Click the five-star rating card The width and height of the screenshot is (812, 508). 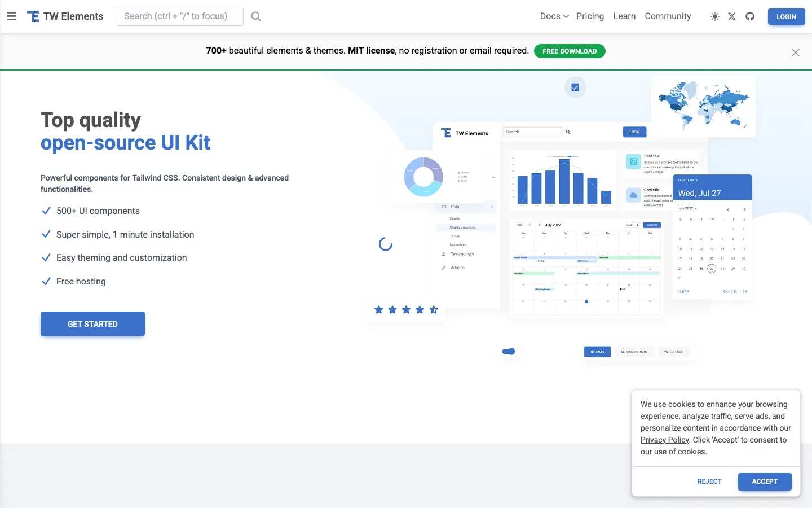coord(406,310)
